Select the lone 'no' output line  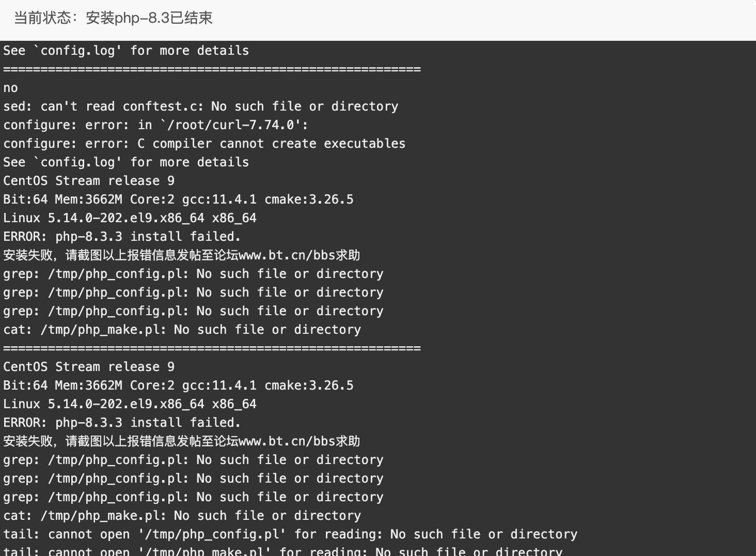point(11,88)
